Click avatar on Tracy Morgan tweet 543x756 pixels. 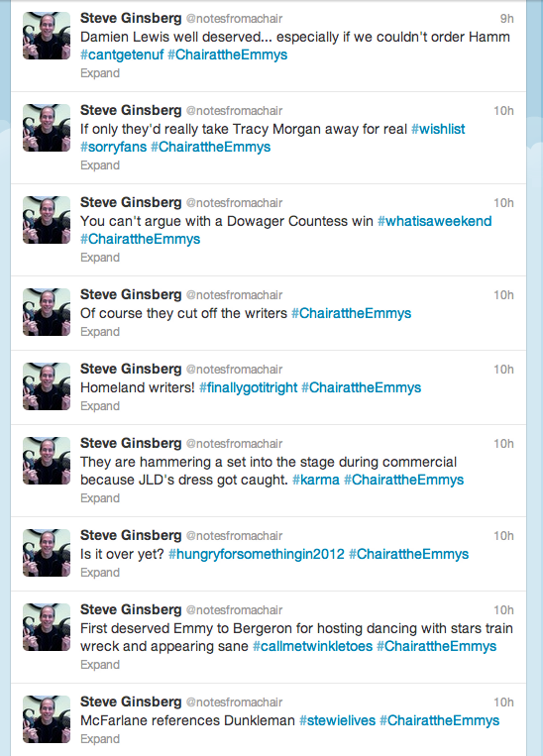point(47,128)
